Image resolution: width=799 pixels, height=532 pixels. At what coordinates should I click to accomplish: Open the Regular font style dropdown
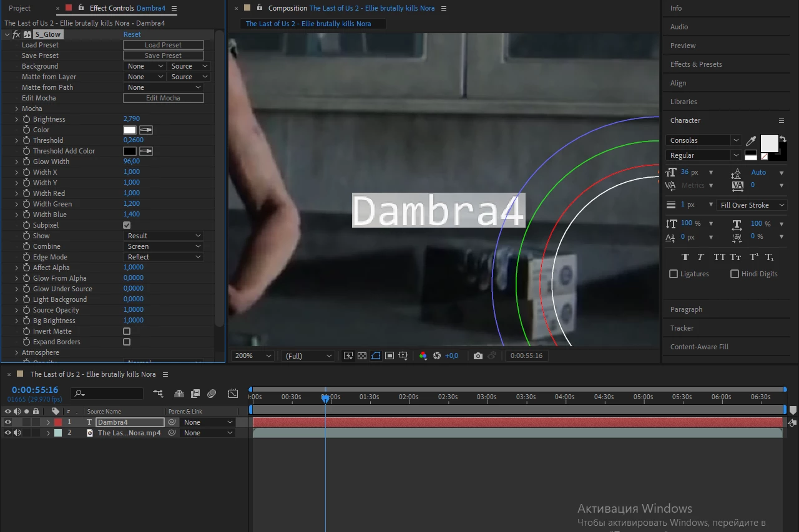pyautogui.click(x=703, y=155)
